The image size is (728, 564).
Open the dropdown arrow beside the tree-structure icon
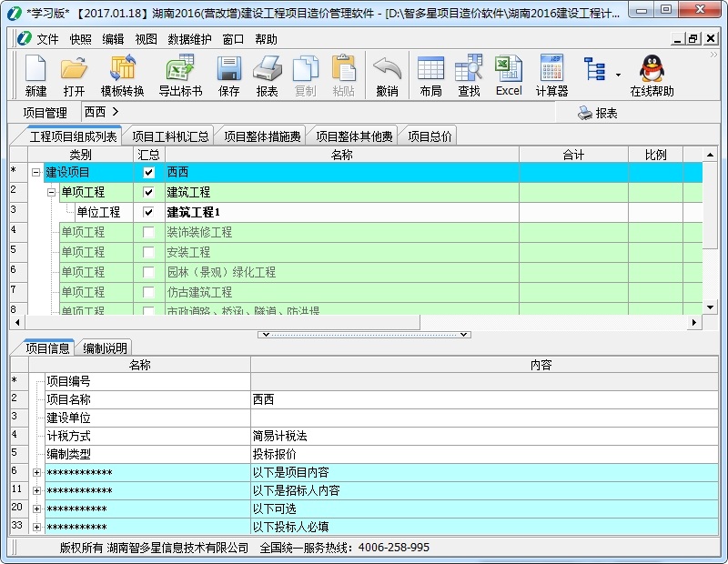[619, 75]
